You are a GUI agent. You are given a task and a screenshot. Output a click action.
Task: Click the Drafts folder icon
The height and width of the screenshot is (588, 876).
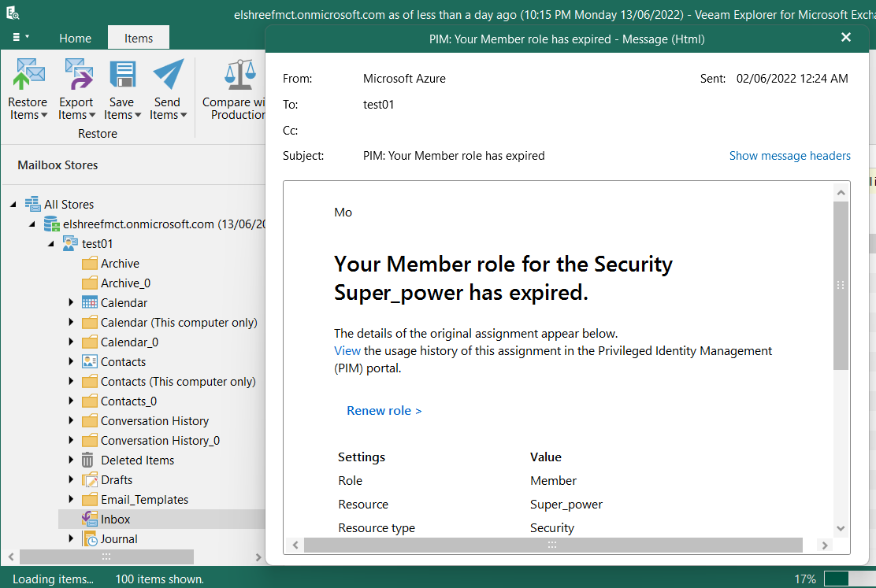[89, 479]
